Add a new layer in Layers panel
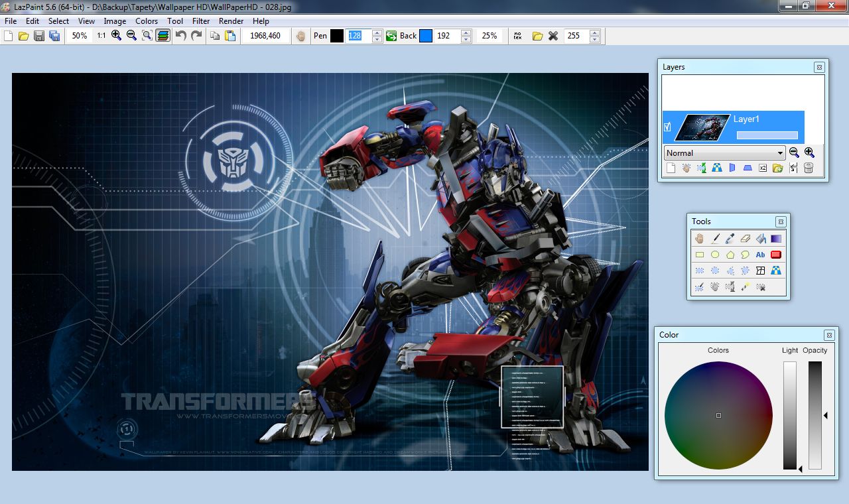The height and width of the screenshot is (504, 849). click(671, 168)
